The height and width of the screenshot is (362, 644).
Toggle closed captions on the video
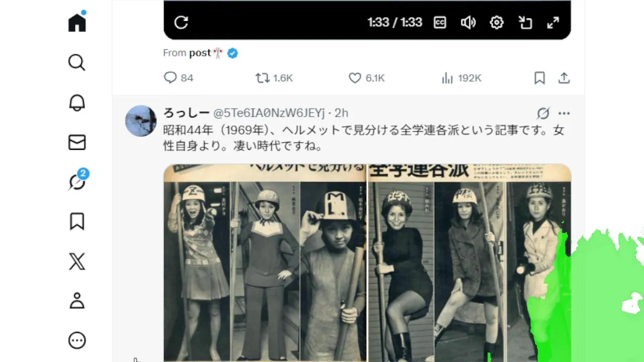tap(440, 23)
